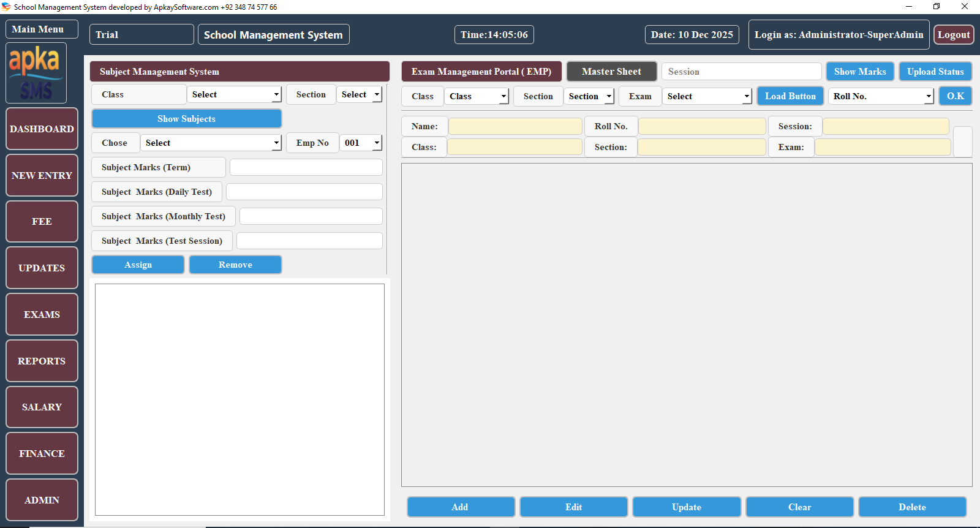Open the FEE section
This screenshot has width=980, height=528.
pos(42,222)
